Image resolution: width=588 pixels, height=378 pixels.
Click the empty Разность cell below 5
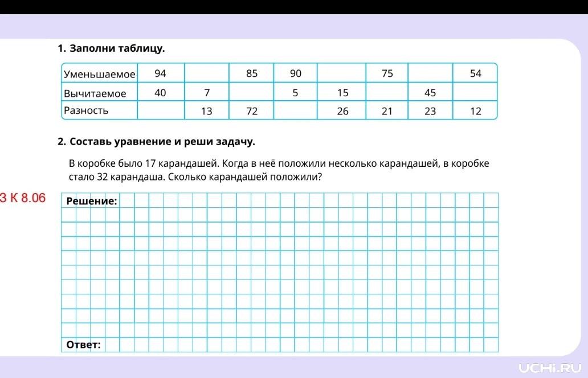point(296,110)
